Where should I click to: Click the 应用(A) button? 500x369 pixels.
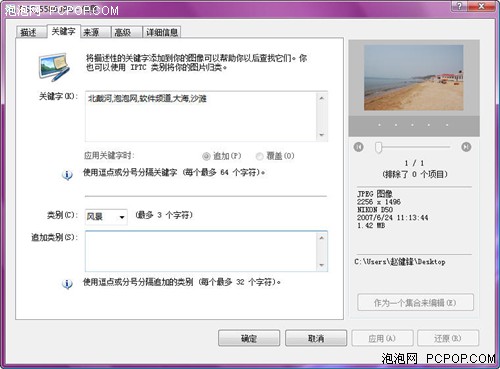(x=382, y=338)
